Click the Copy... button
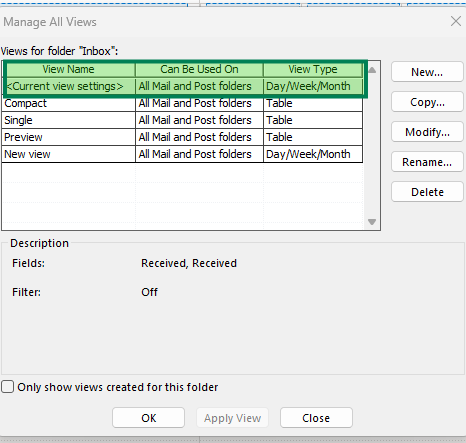466x443 pixels. (x=427, y=102)
